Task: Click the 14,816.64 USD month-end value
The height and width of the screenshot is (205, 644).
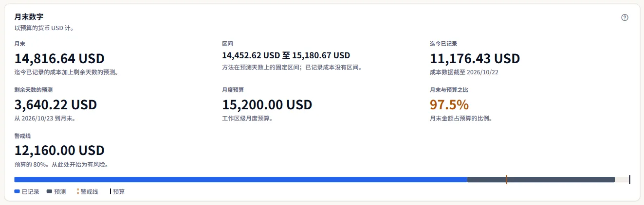Action: (59, 59)
